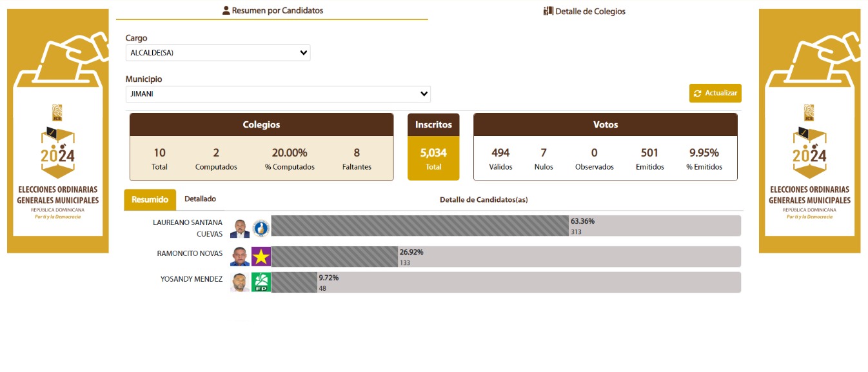Switch to the Detalle de Colegios tab
868x372 pixels.
pyautogui.click(x=584, y=11)
